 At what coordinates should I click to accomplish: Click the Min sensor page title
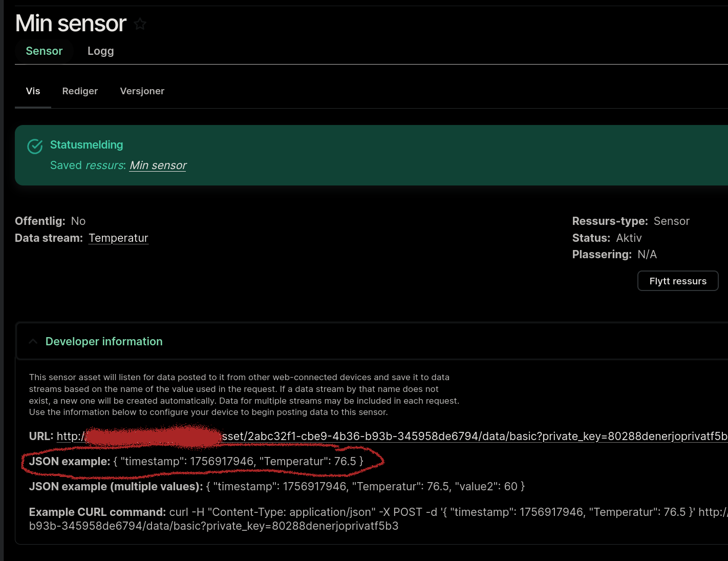[x=71, y=24]
